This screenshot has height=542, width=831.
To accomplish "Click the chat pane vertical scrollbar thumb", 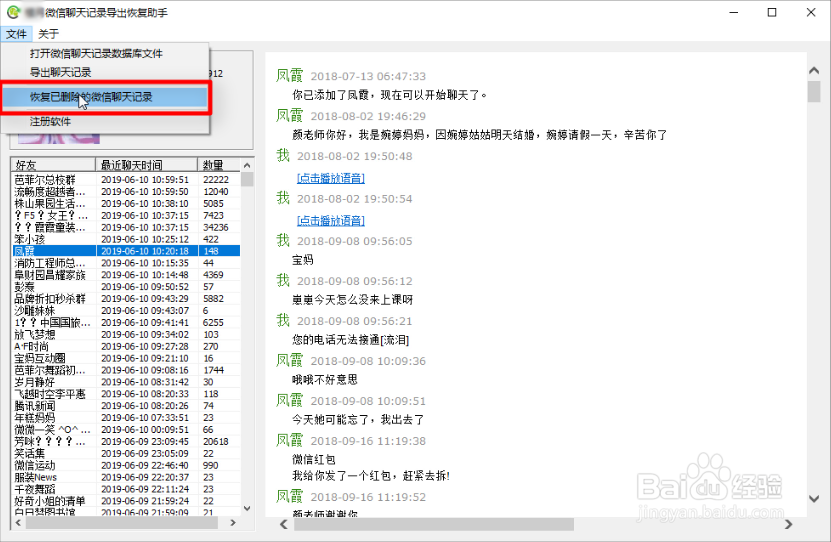I will pyautogui.click(x=814, y=91).
